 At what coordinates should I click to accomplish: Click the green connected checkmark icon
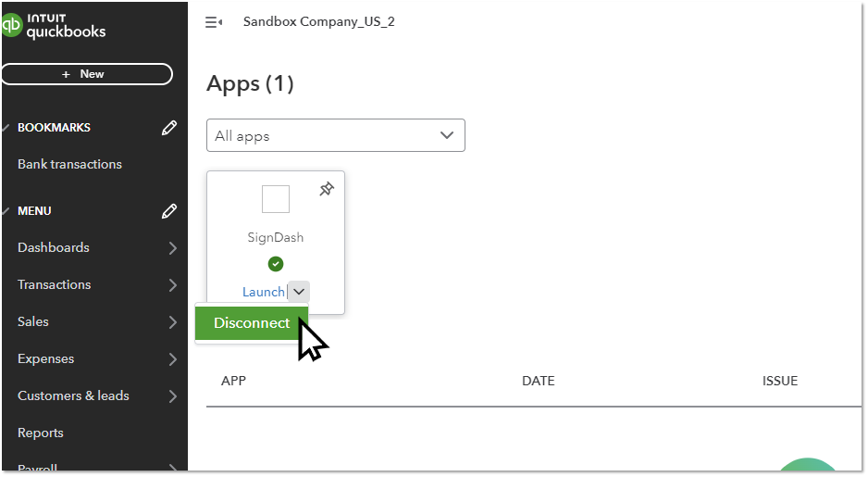point(276,264)
